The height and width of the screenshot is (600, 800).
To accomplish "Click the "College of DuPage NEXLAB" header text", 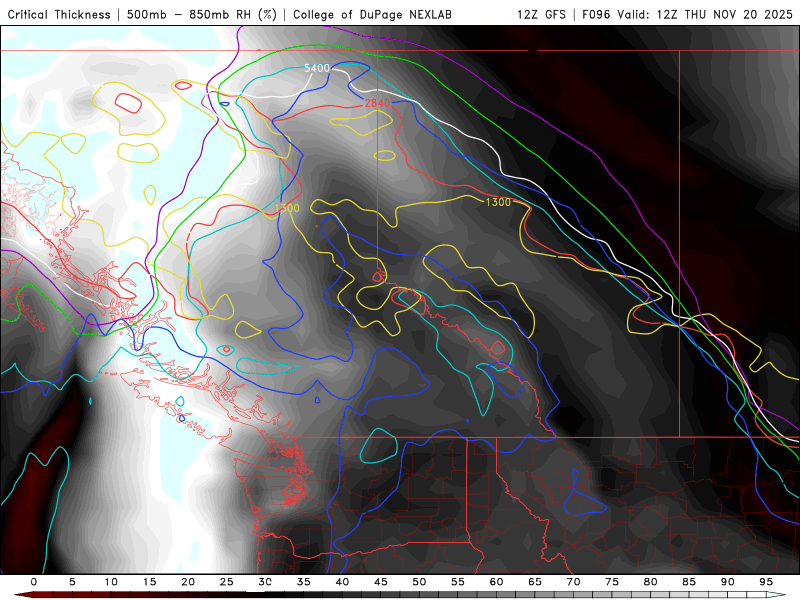I will point(372,14).
